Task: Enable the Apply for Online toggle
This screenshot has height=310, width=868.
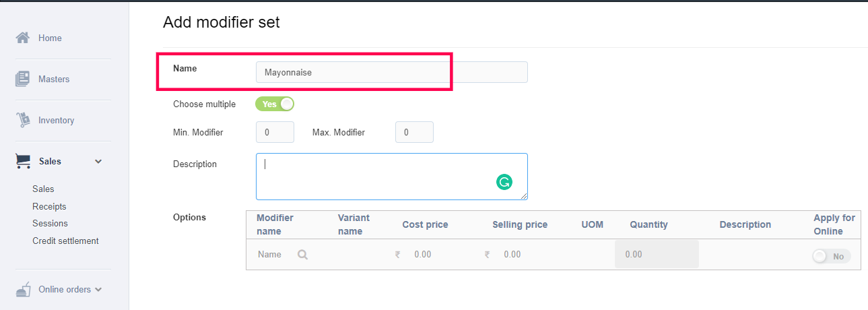Action: coord(831,256)
